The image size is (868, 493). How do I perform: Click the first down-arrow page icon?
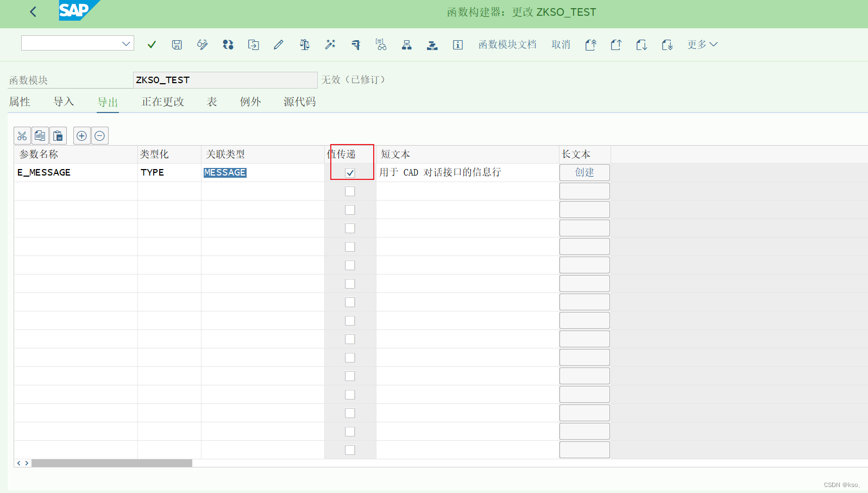[x=641, y=45]
